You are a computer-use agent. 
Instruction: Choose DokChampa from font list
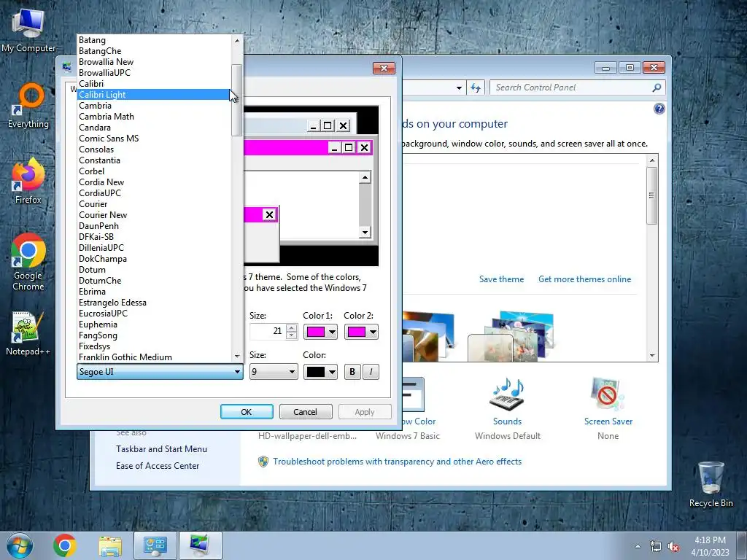click(x=153, y=259)
